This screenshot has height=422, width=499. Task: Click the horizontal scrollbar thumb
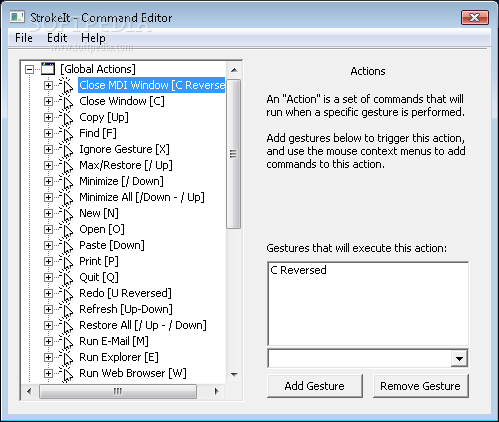tap(118, 391)
